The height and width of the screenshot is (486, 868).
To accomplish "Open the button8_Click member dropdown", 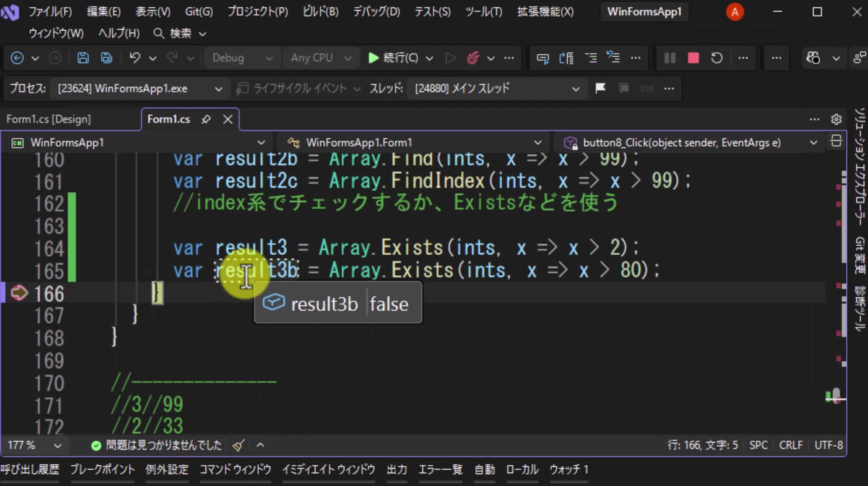I will click(x=689, y=143).
